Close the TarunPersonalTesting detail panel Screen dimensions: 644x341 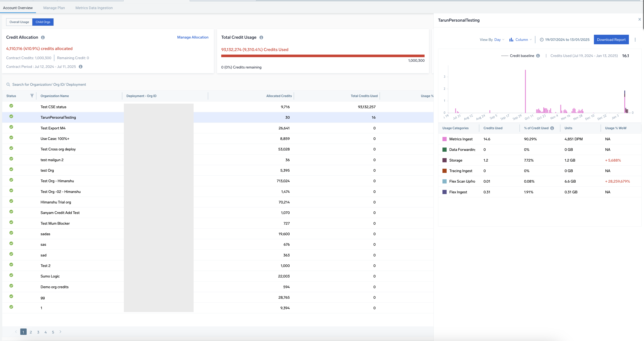pyautogui.click(x=639, y=19)
